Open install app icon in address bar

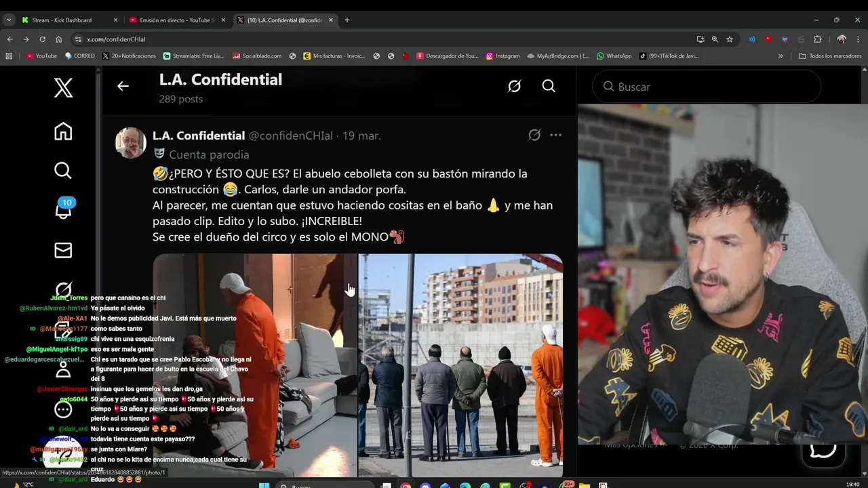701,39
